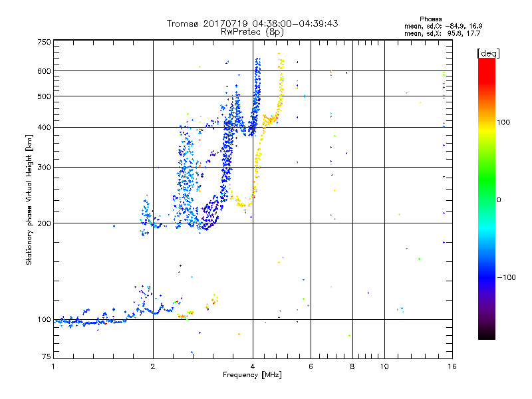The height and width of the screenshot is (399, 532).
Task: Click the x-axis tick label '8'
Action: tap(352, 366)
